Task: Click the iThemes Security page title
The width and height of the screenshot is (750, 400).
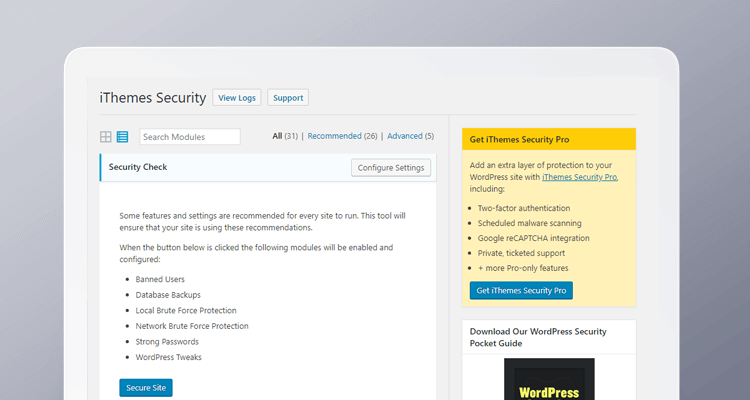Action: 153,98
